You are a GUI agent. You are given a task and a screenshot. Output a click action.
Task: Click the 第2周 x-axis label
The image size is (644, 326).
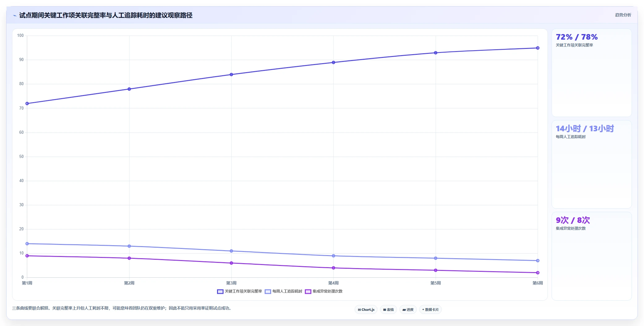(129, 283)
